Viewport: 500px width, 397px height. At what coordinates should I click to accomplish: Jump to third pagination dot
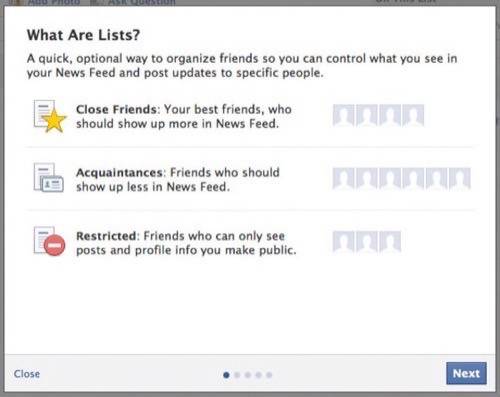point(248,375)
